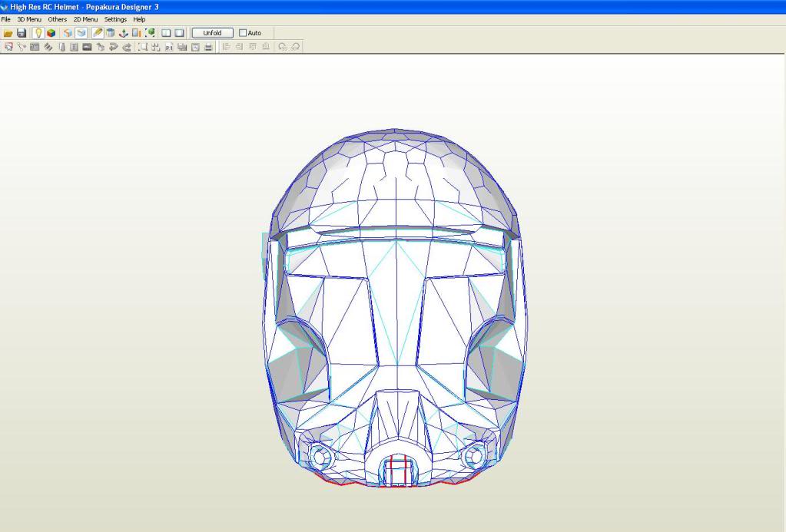Switch to the split two-pane layout icon
The image size is (786, 532).
[x=166, y=33]
